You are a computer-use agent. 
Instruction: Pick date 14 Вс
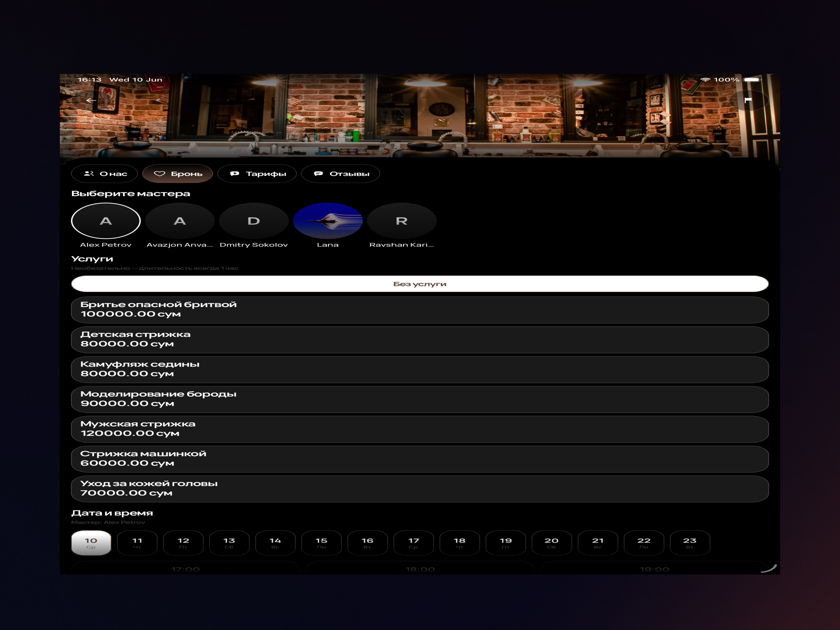[x=275, y=543]
